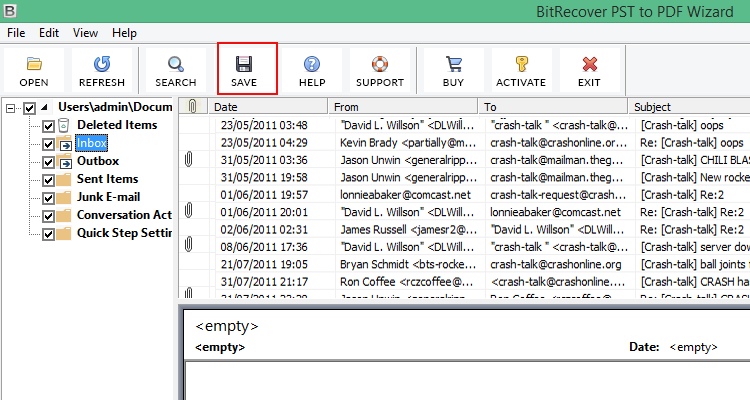This screenshot has width=750, height=400.
Task: Click the SEARCH magnifier toolbar icon
Action: point(176,64)
